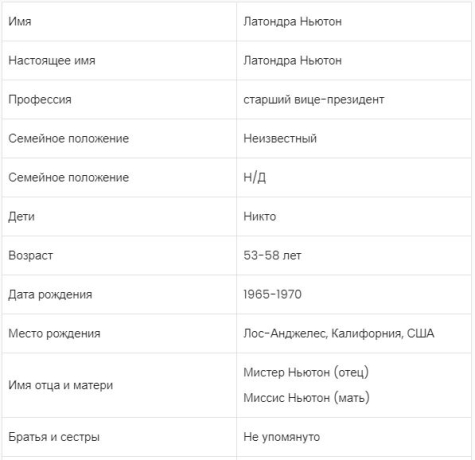
Task: Select the «Миссис Ньютон (мать)» line
Action: click(306, 398)
